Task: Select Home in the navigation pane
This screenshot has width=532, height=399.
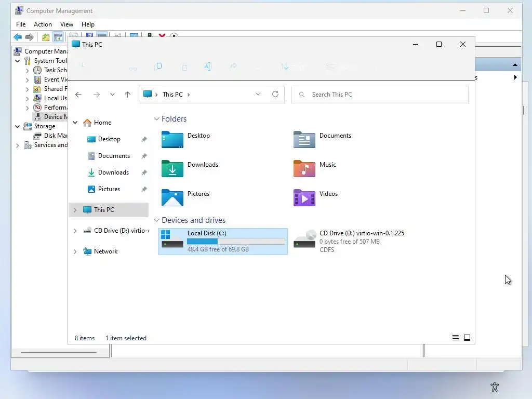Action: [102, 123]
